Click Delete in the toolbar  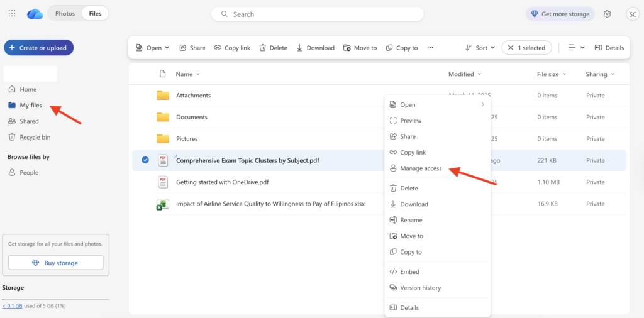click(x=273, y=48)
